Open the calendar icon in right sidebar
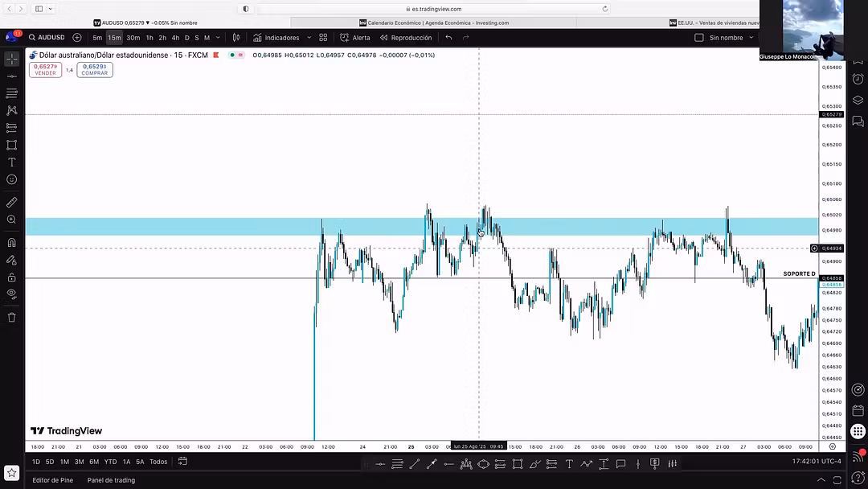868x489 pixels. tap(858, 410)
